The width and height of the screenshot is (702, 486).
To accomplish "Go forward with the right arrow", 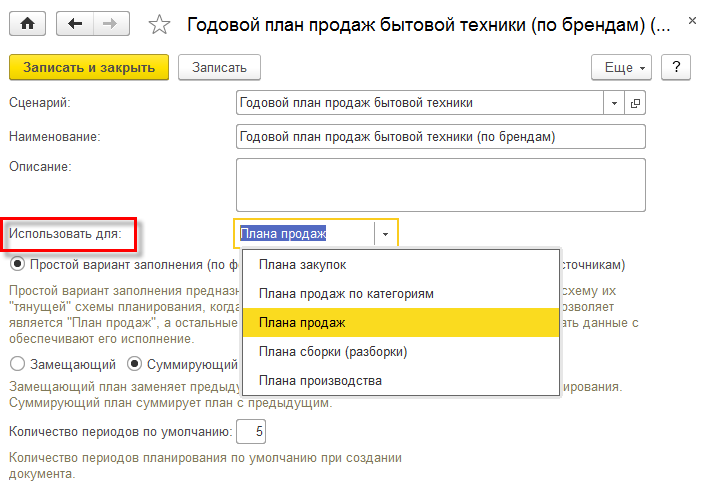I will 110,23.
